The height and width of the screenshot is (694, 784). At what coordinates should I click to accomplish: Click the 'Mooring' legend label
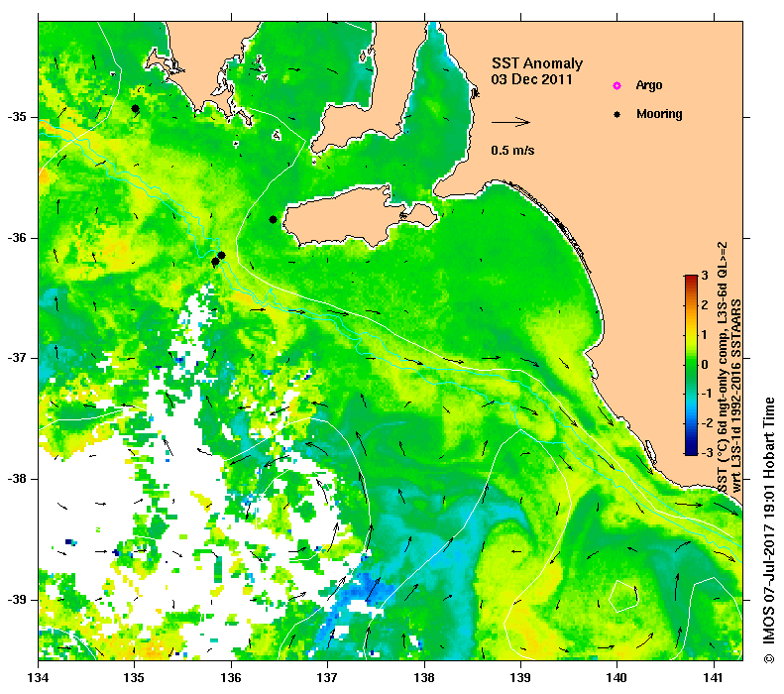tap(659, 114)
